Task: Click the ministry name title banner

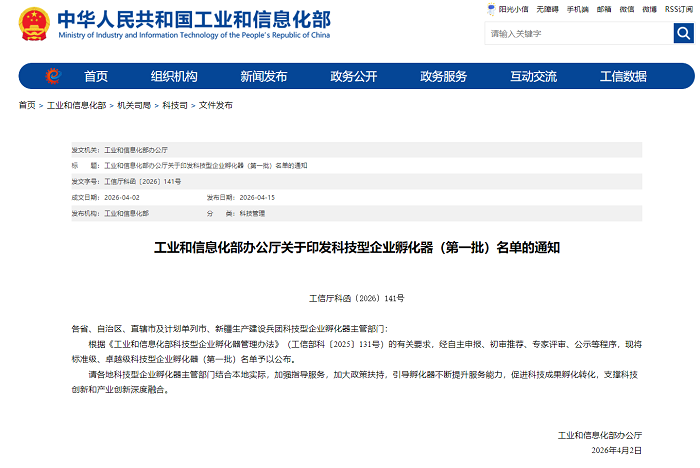Action: [194, 24]
